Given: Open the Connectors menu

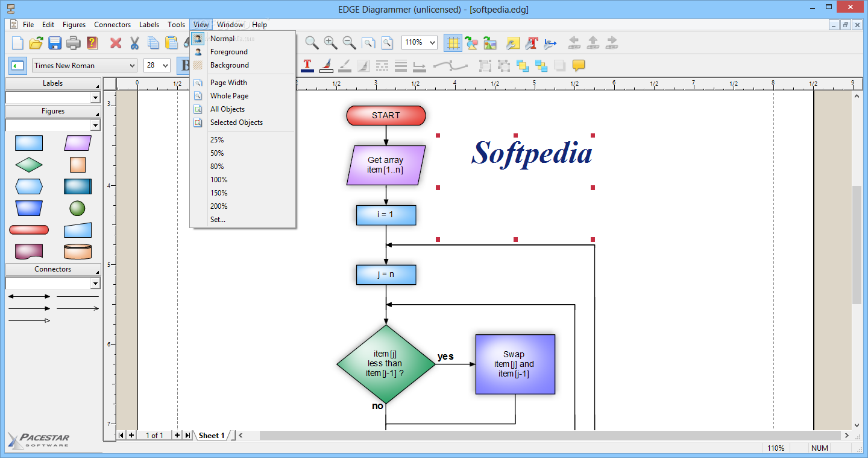Looking at the screenshot, I should (x=112, y=25).
